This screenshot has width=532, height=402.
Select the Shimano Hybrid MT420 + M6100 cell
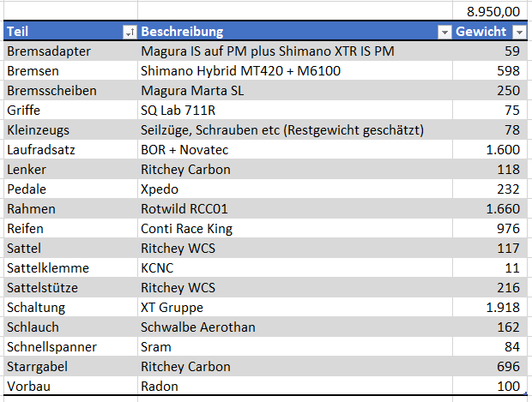(x=240, y=71)
